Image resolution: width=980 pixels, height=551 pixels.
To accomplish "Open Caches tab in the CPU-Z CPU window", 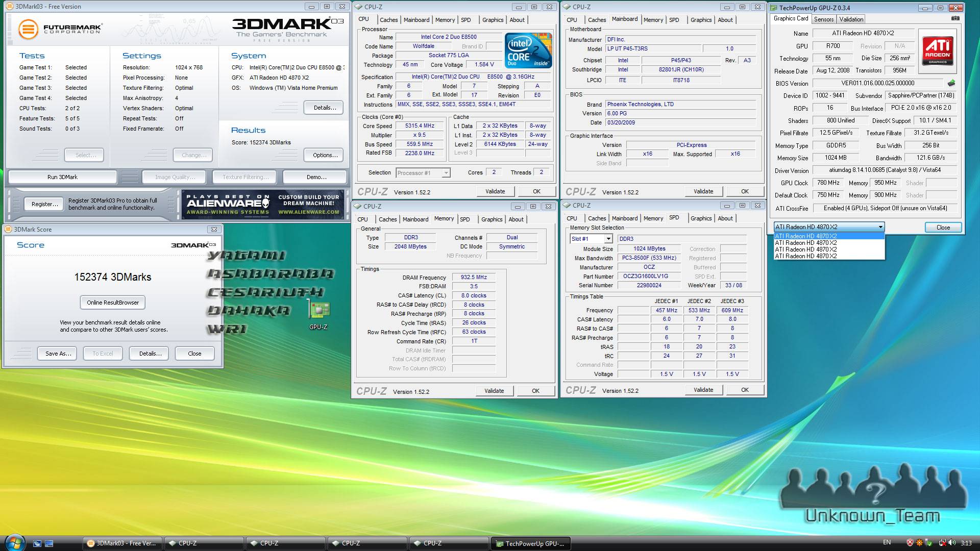I will (x=388, y=20).
